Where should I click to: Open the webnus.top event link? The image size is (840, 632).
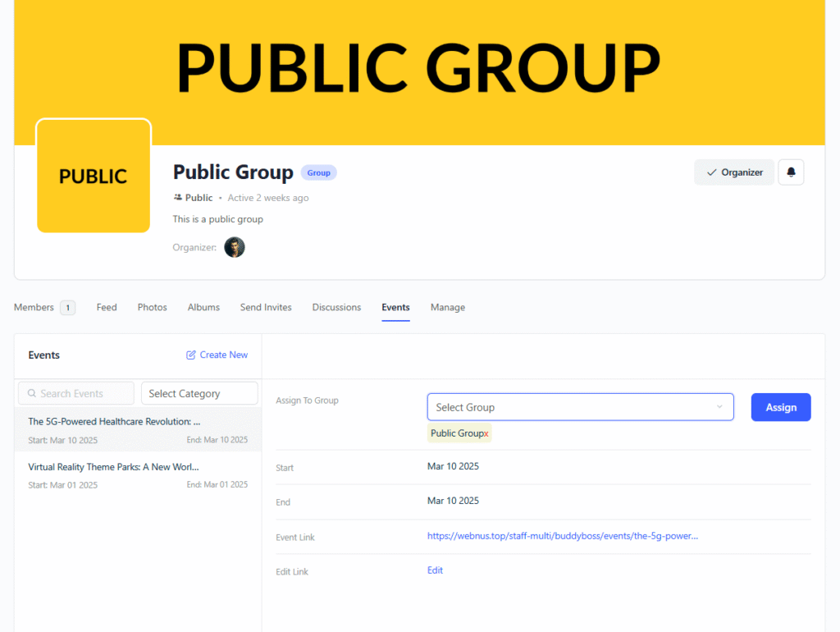click(x=562, y=536)
